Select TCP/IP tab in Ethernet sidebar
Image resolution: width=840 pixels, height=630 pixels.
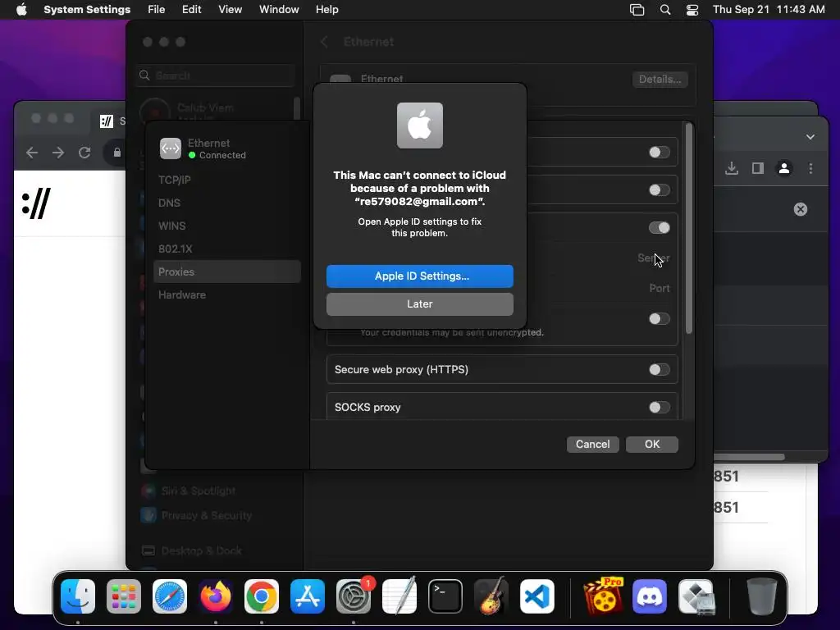tap(227, 180)
